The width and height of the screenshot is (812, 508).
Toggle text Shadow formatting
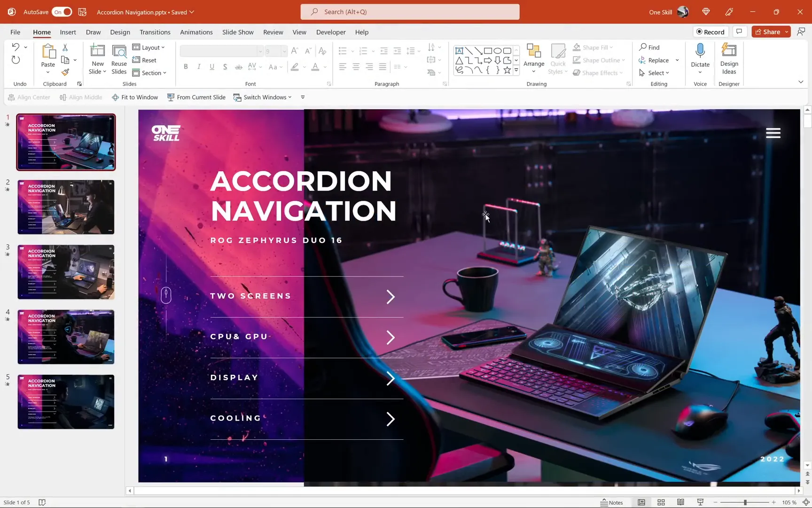[225, 67]
